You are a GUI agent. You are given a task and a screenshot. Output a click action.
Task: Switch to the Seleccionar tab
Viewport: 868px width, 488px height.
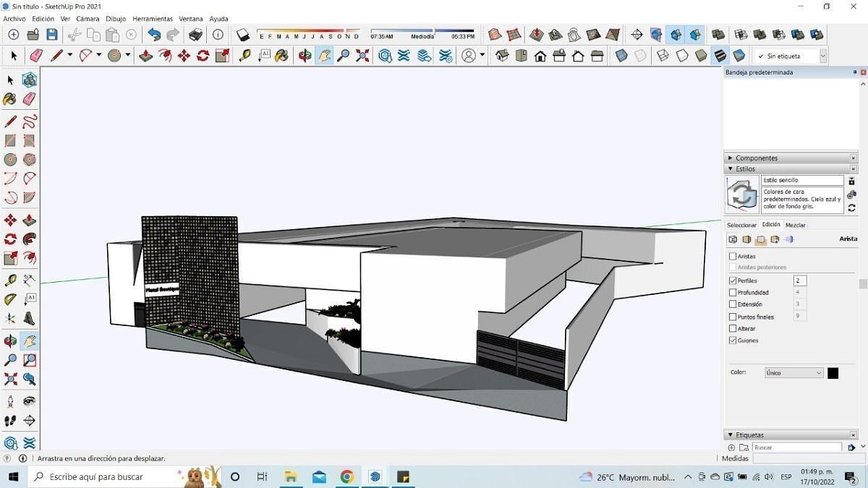[741, 225]
